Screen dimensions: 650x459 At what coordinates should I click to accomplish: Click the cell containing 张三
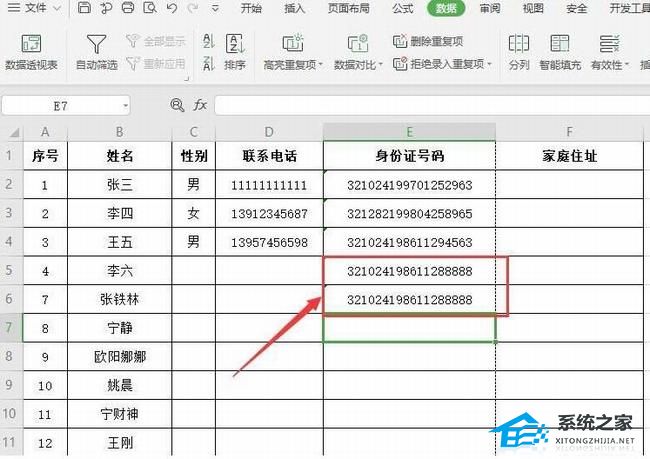tap(119, 185)
